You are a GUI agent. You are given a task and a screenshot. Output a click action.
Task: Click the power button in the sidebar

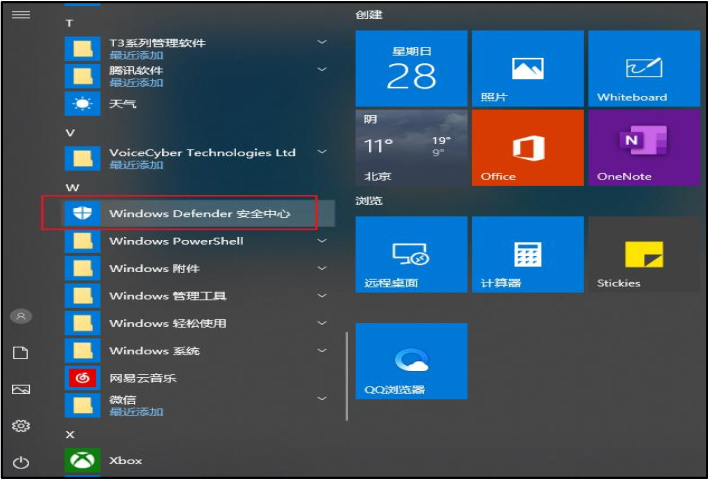point(21,462)
